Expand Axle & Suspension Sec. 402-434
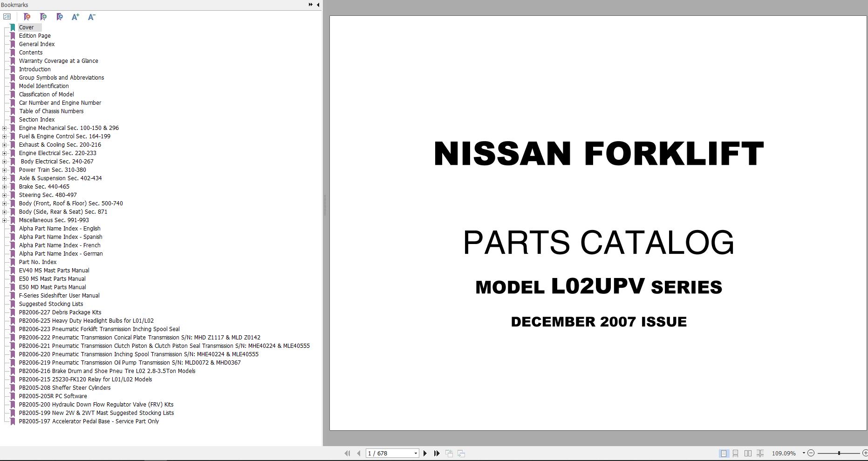Image resolution: width=868 pixels, height=461 pixels. click(x=5, y=178)
